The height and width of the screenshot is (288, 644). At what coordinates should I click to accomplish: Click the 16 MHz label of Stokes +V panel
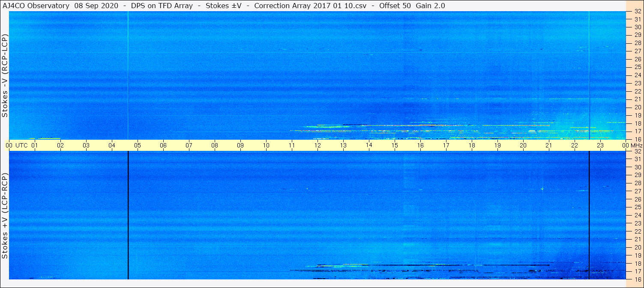(x=637, y=279)
